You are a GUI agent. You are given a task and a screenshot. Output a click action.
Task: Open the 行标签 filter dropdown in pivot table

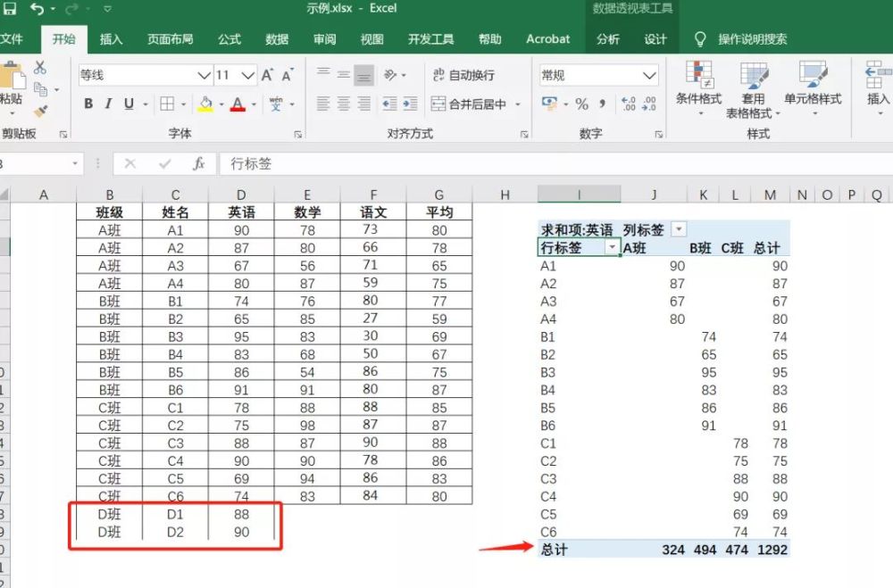(613, 248)
